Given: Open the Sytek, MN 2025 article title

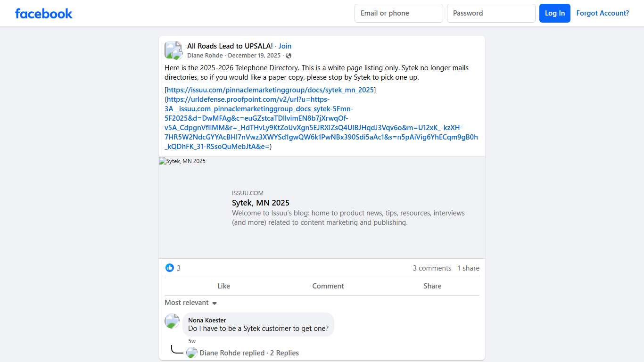Looking at the screenshot, I should point(261,203).
